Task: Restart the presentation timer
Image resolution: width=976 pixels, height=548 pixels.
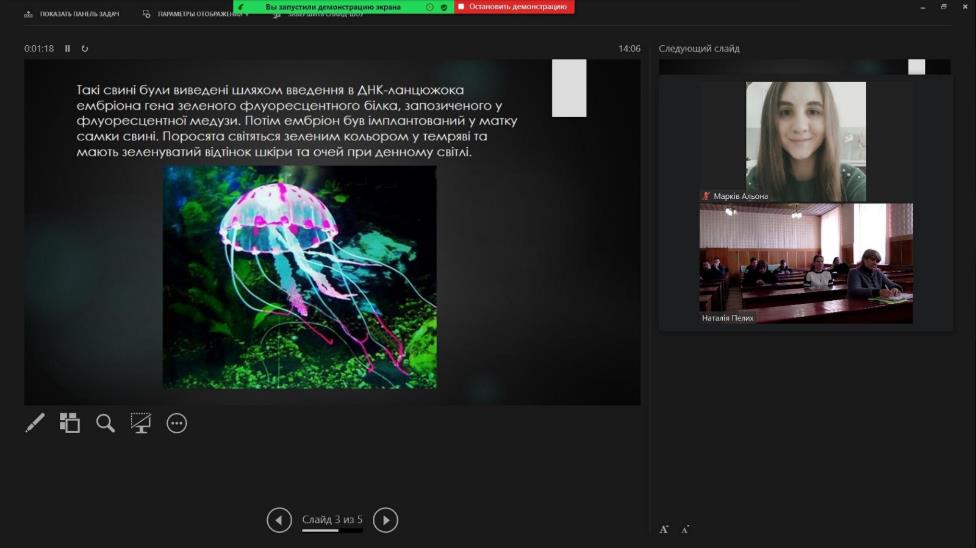Action: click(85, 48)
